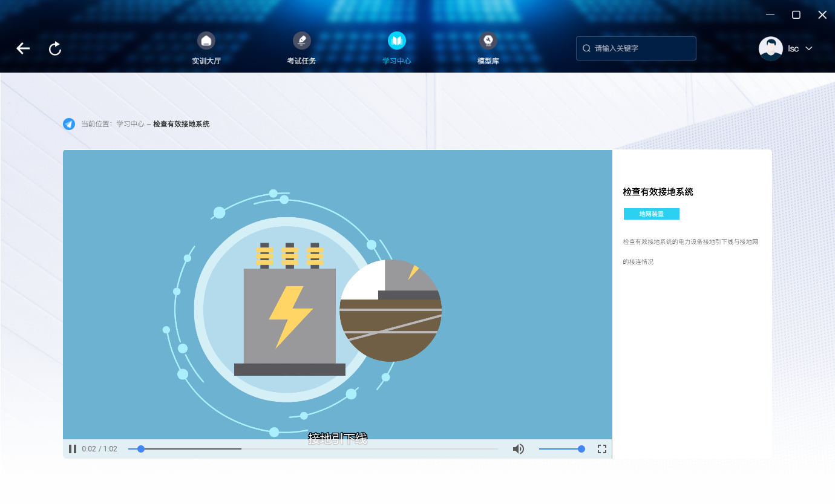Go back using the left arrow icon
The image size is (835, 504).
coord(23,48)
